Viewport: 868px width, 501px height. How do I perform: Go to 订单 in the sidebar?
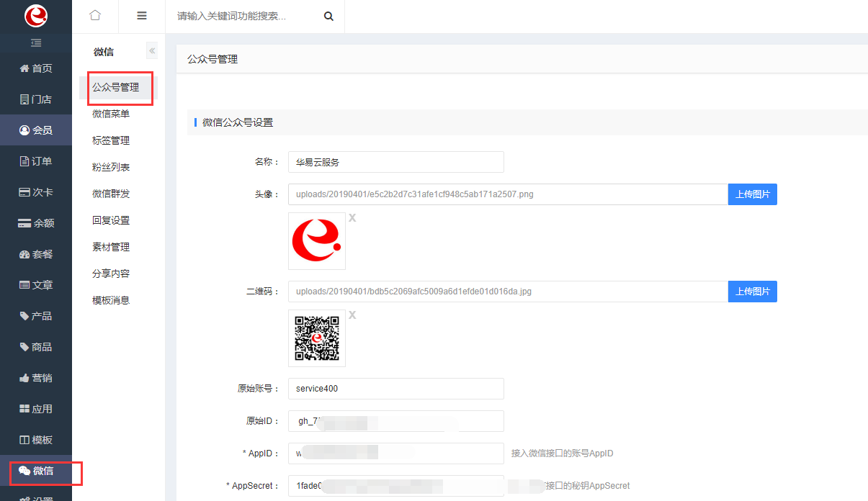pyautogui.click(x=36, y=161)
